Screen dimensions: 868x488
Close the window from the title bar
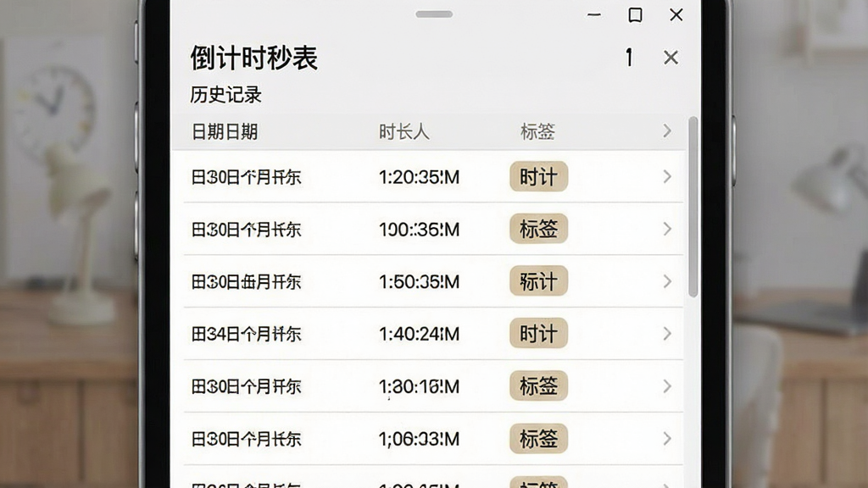(676, 15)
